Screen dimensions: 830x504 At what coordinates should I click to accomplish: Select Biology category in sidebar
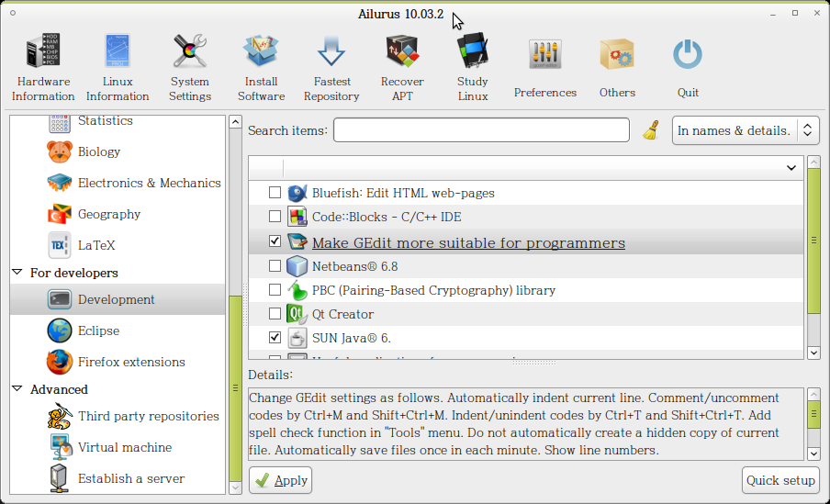click(118, 152)
